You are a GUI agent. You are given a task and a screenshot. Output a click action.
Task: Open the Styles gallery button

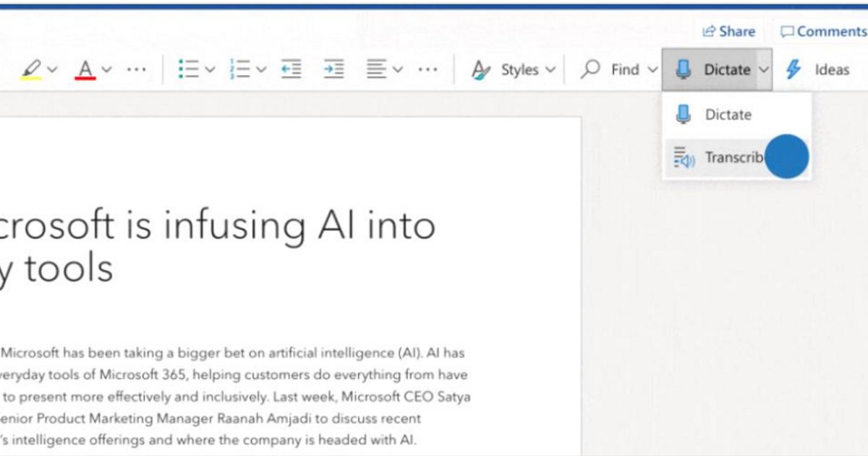(505, 69)
